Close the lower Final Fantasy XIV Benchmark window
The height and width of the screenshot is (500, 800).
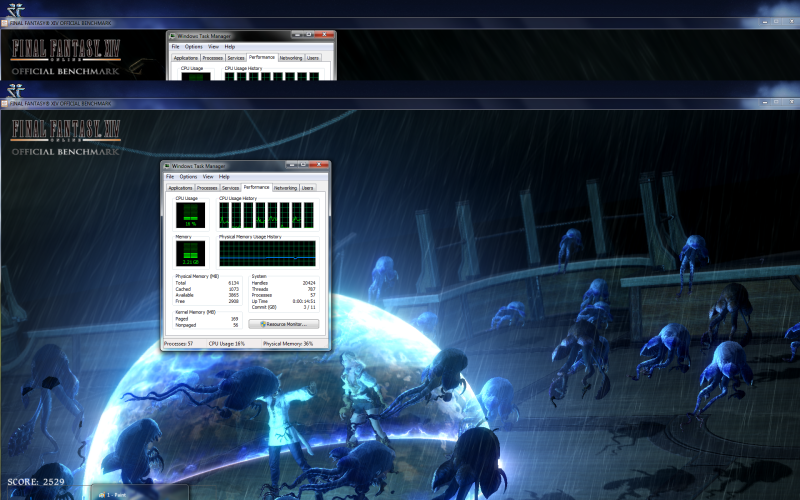pyautogui.click(x=791, y=102)
